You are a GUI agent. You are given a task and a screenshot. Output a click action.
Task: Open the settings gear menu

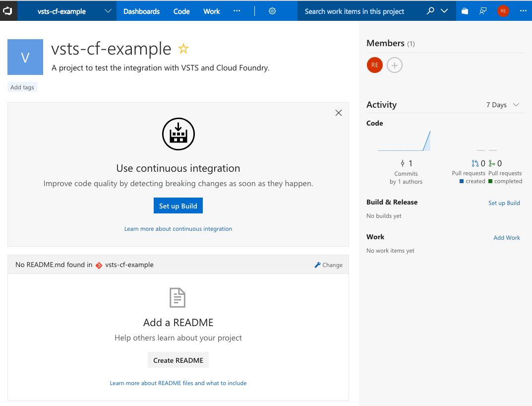[272, 11]
